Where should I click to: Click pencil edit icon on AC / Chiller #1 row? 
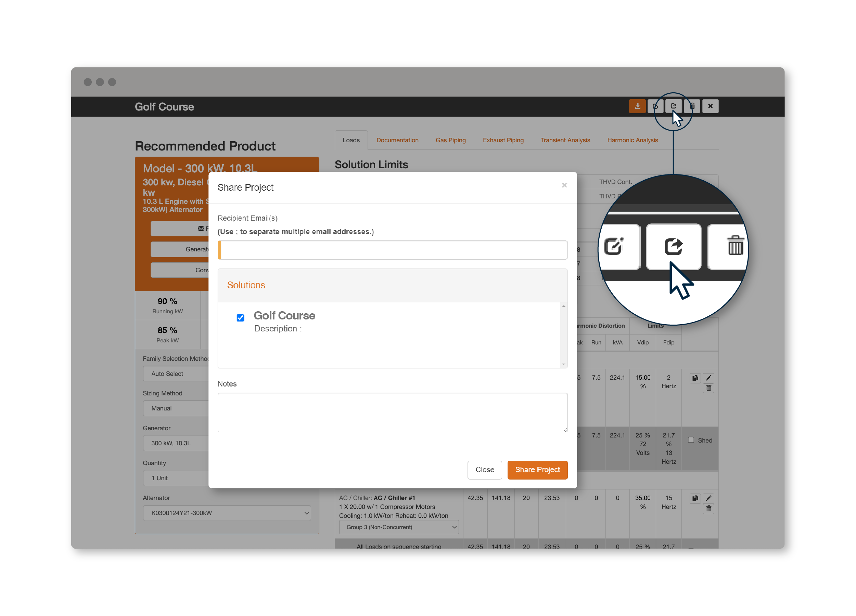(x=708, y=498)
